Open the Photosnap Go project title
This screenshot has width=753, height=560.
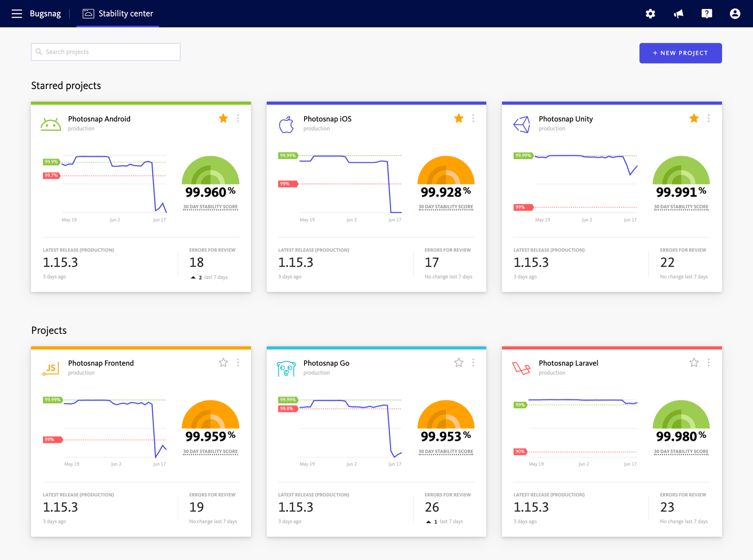[326, 363]
